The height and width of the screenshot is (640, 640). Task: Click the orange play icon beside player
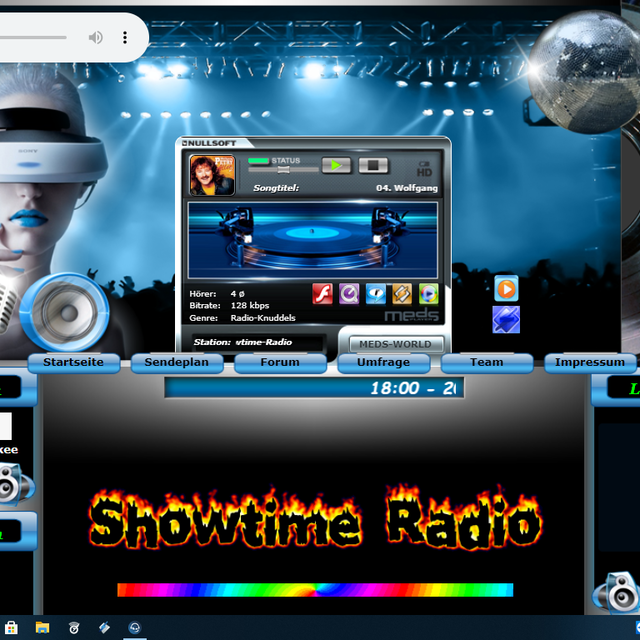tap(506, 289)
